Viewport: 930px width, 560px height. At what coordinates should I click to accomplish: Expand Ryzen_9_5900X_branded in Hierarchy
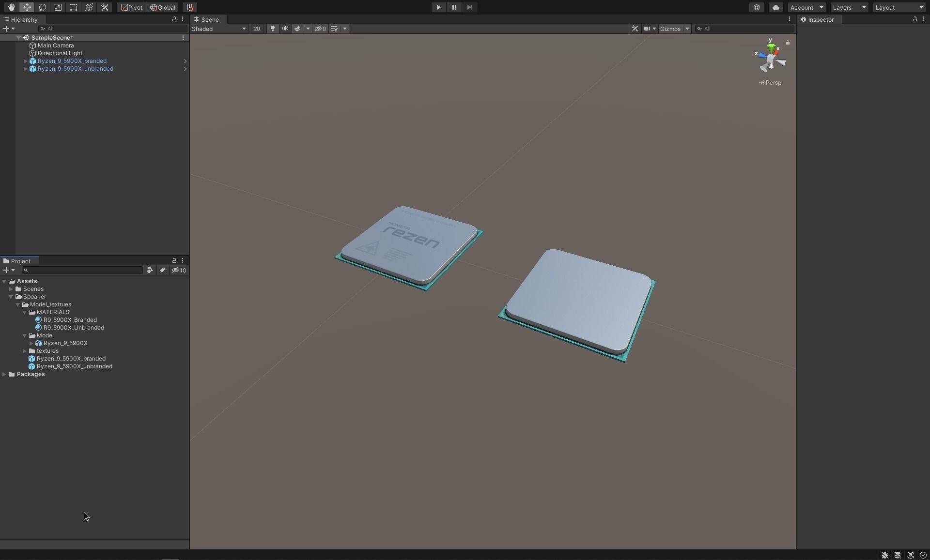click(25, 61)
